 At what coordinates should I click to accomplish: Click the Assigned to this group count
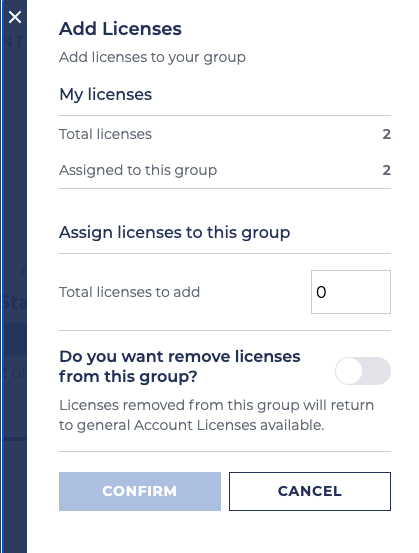tap(387, 170)
